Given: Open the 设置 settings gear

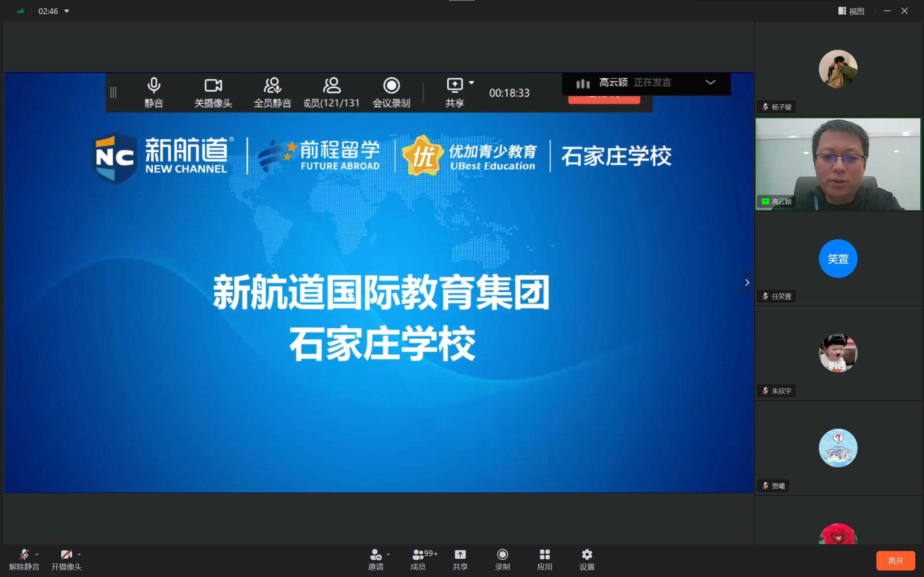Looking at the screenshot, I should 587,560.
